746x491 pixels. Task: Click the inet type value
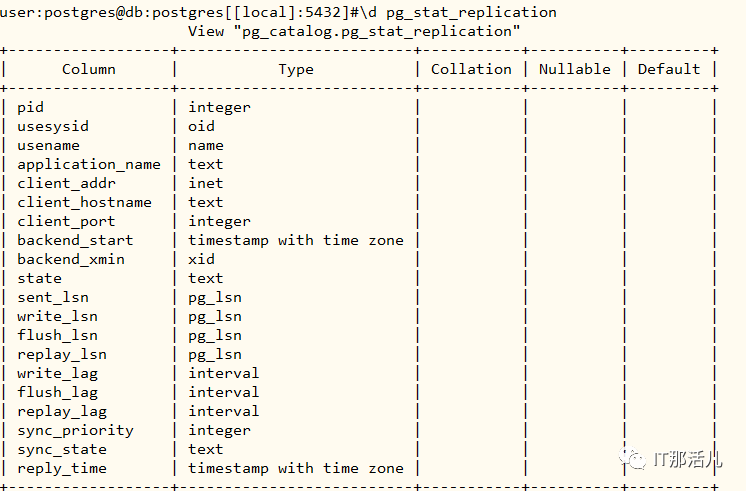206,184
